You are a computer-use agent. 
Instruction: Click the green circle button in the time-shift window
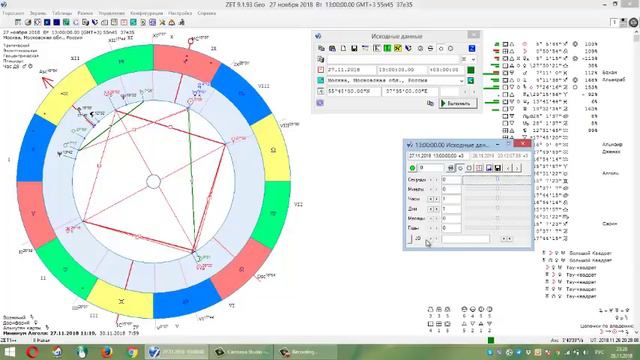coord(412,168)
